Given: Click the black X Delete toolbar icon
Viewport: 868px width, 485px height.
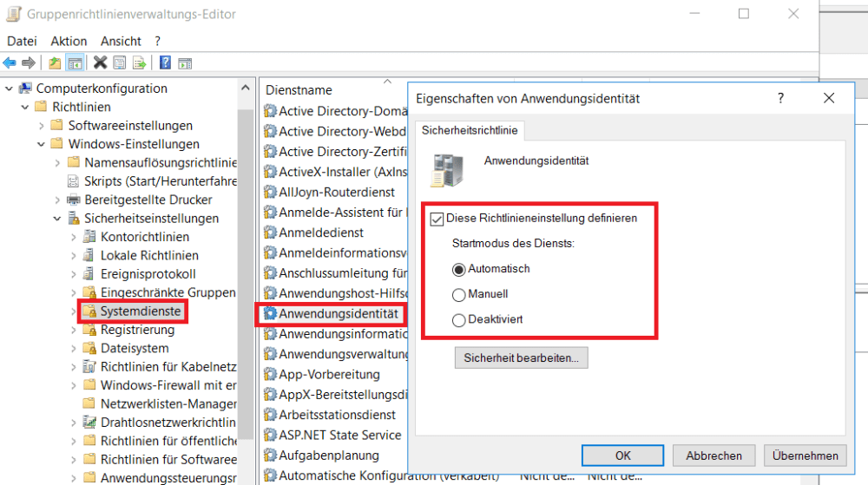Looking at the screenshot, I should (x=100, y=62).
